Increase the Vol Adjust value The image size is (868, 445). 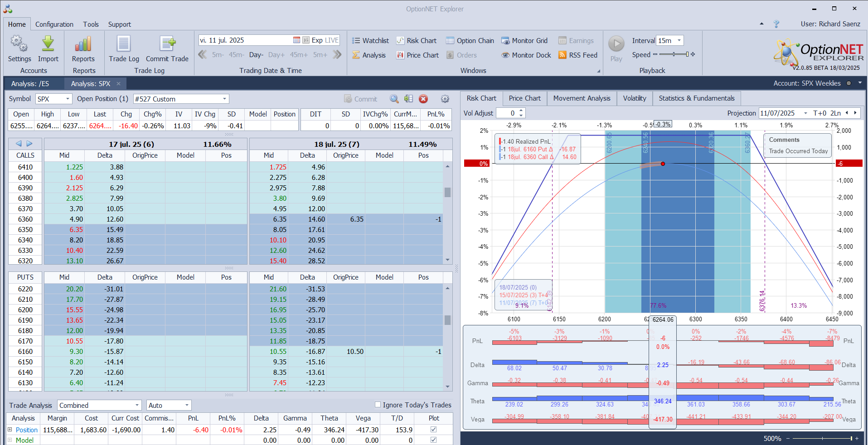pos(521,111)
